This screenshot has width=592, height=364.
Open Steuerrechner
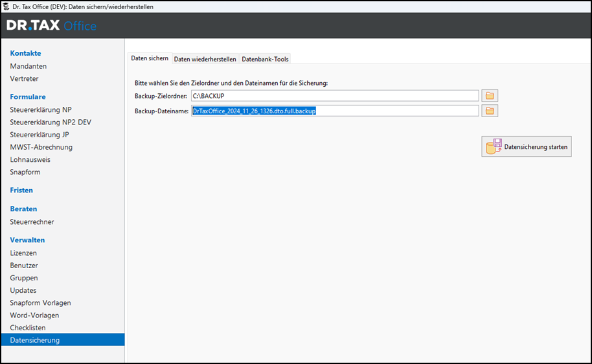tap(32, 222)
